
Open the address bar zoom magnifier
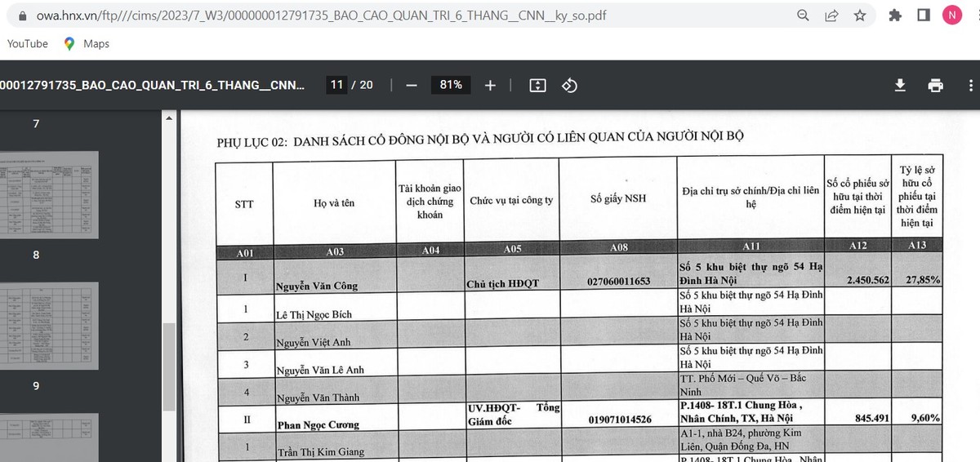[x=804, y=16]
